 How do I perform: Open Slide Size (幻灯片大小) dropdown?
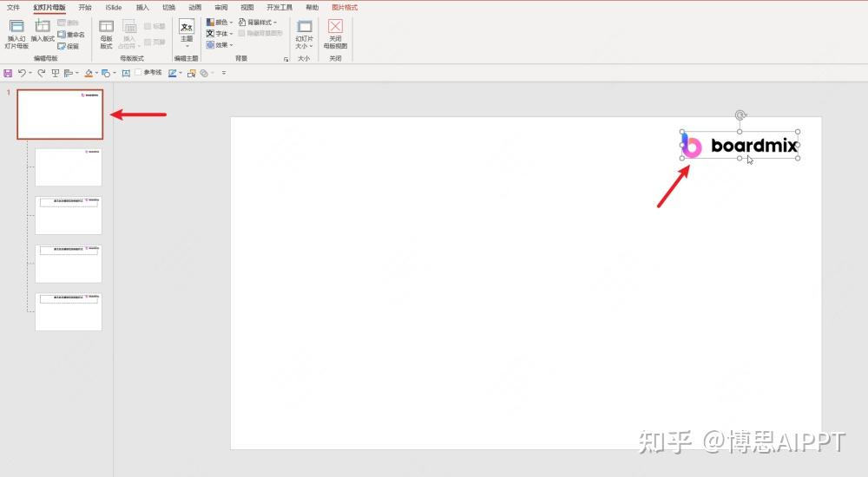[304, 35]
